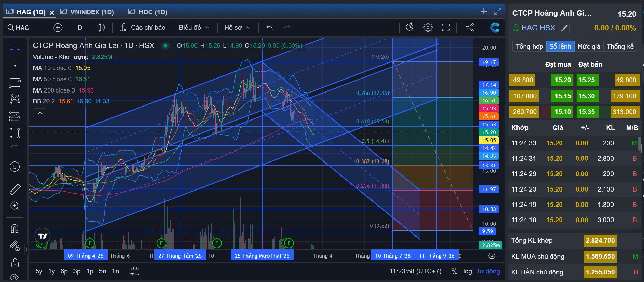
Task: Open Các chỉ báo indicators dialog
Action: click(143, 28)
